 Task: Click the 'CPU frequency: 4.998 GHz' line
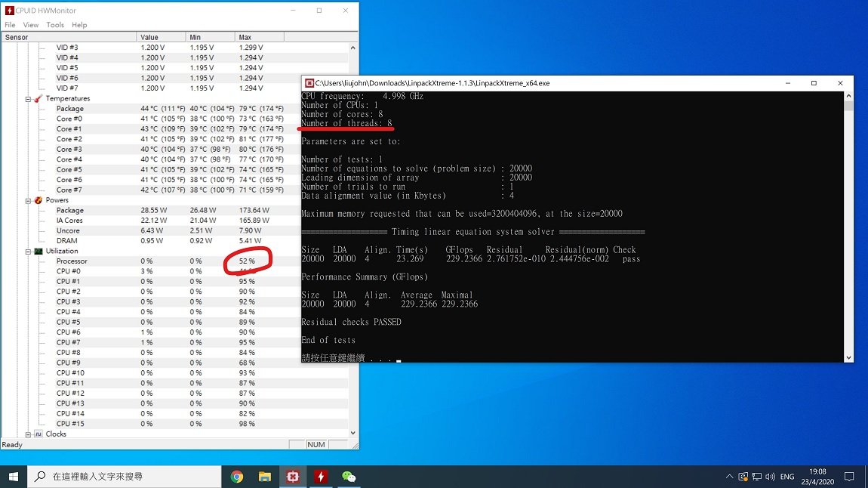[362, 96]
